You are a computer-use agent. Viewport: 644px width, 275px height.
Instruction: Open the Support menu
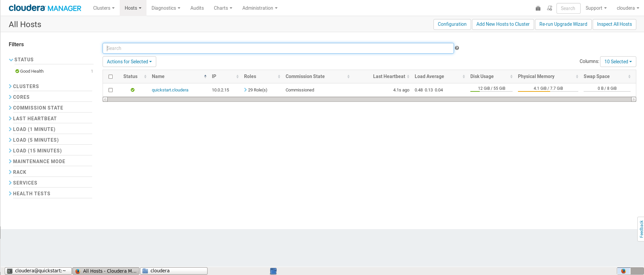(x=596, y=8)
